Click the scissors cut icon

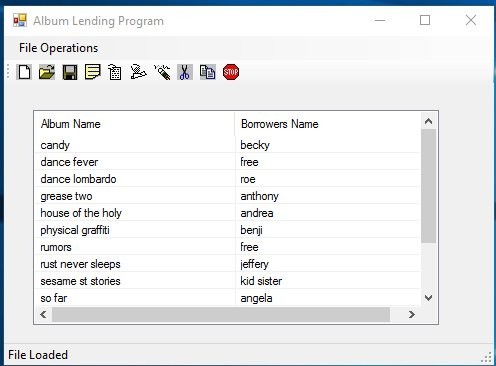(x=185, y=72)
